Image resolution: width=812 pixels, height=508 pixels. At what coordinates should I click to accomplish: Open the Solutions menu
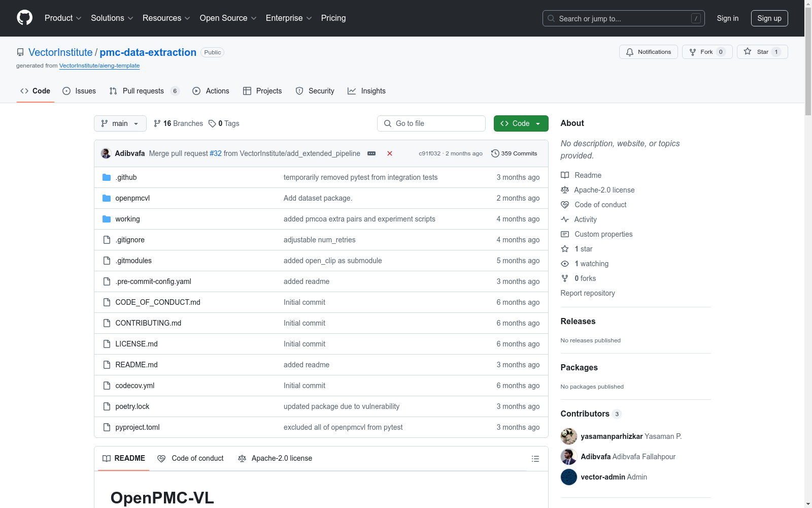pos(112,18)
